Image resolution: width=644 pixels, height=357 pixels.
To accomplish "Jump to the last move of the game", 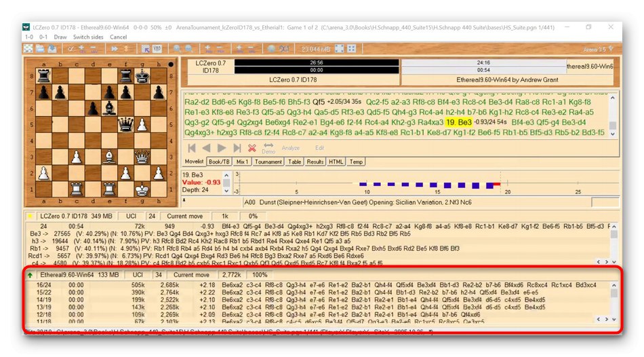I will coord(237,148).
